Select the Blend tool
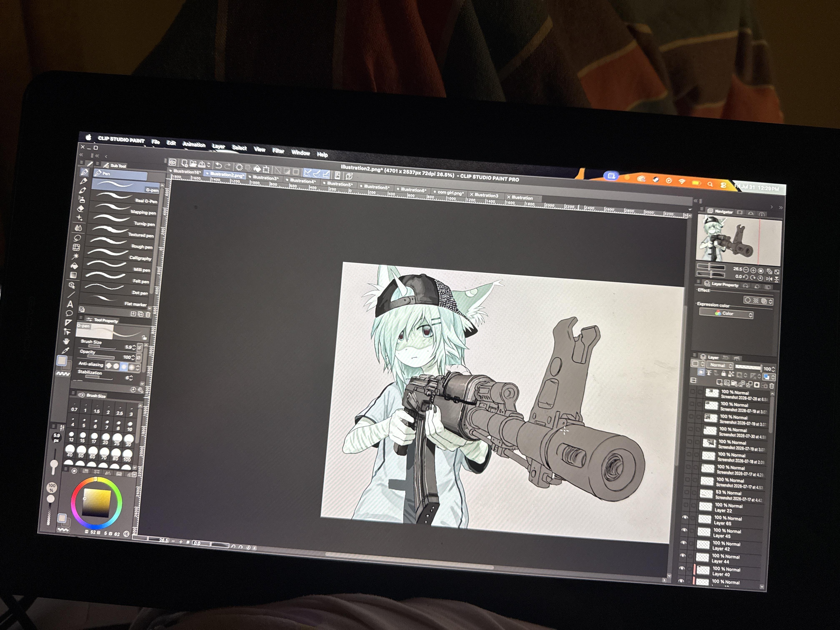The height and width of the screenshot is (630, 840). (79, 228)
